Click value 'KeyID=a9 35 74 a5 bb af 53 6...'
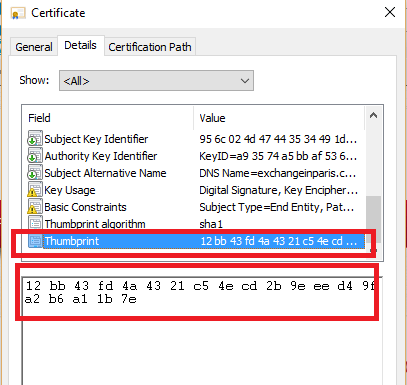This screenshot has width=407, height=385. click(x=278, y=156)
